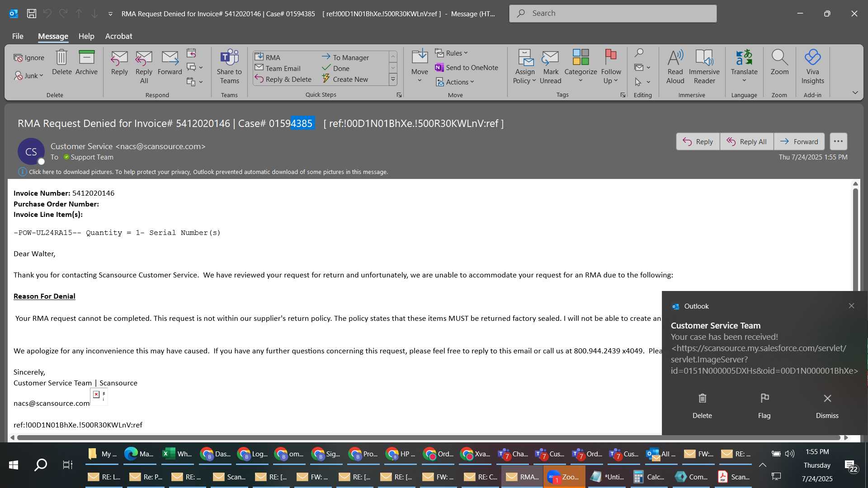This screenshot has height=488, width=868.
Task: Click the CS sender avatar
Action: [x=31, y=151]
